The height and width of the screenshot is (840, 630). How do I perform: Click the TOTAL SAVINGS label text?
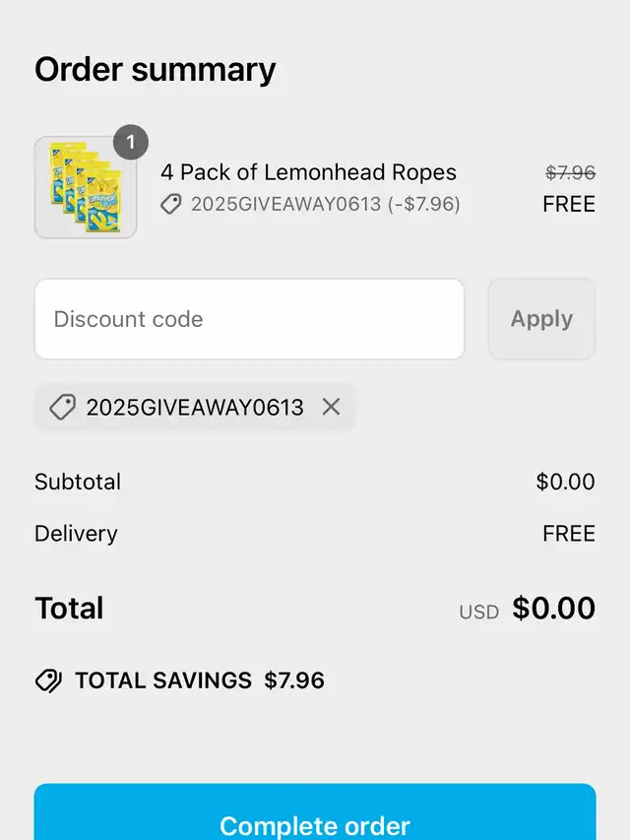coord(163,680)
